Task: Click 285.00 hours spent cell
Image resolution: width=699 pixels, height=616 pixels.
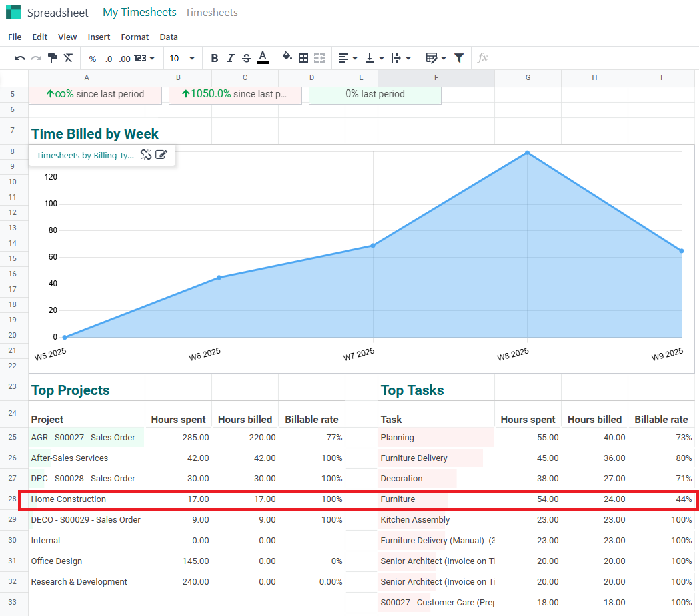Action: 178,438
